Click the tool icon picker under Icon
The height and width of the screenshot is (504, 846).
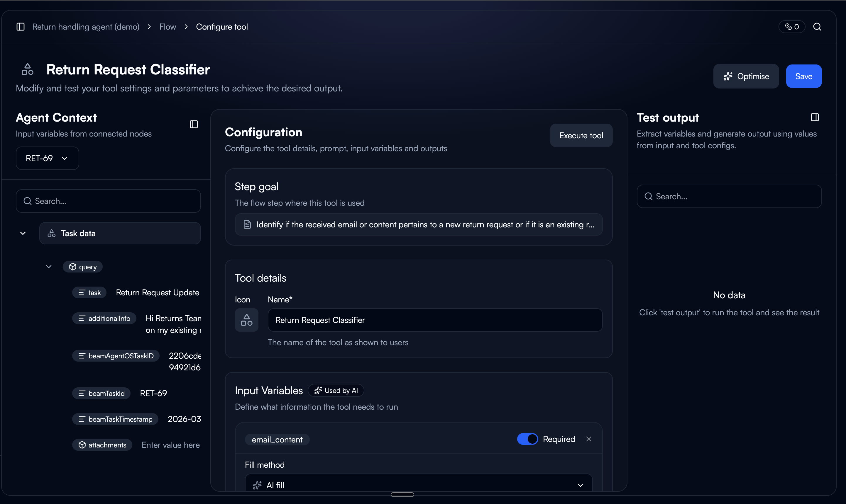(246, 320)
